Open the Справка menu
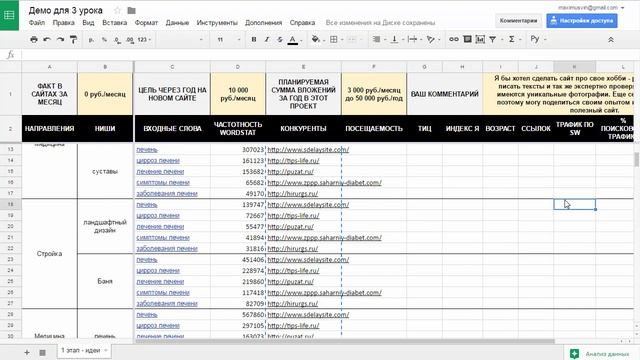 click(x=302, y=23)
